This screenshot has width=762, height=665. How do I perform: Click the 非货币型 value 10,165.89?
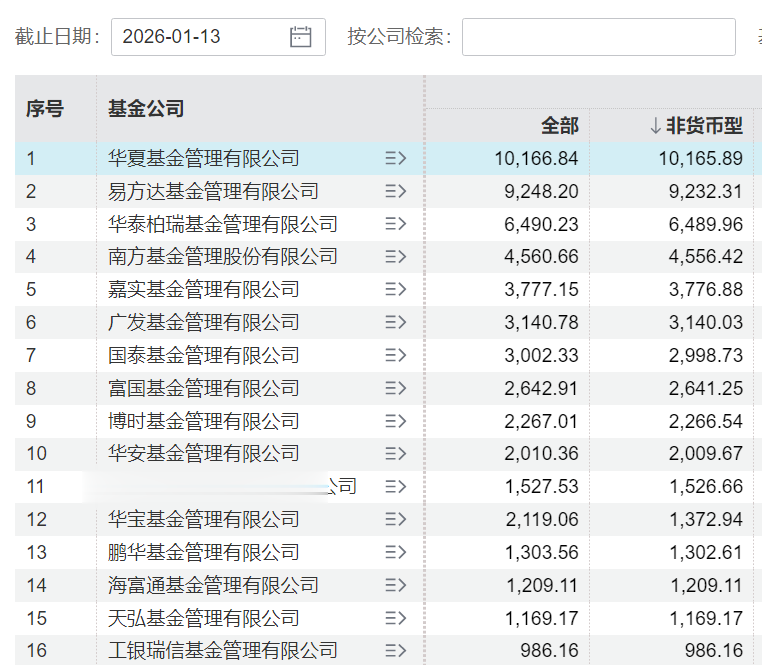(701, 158)
